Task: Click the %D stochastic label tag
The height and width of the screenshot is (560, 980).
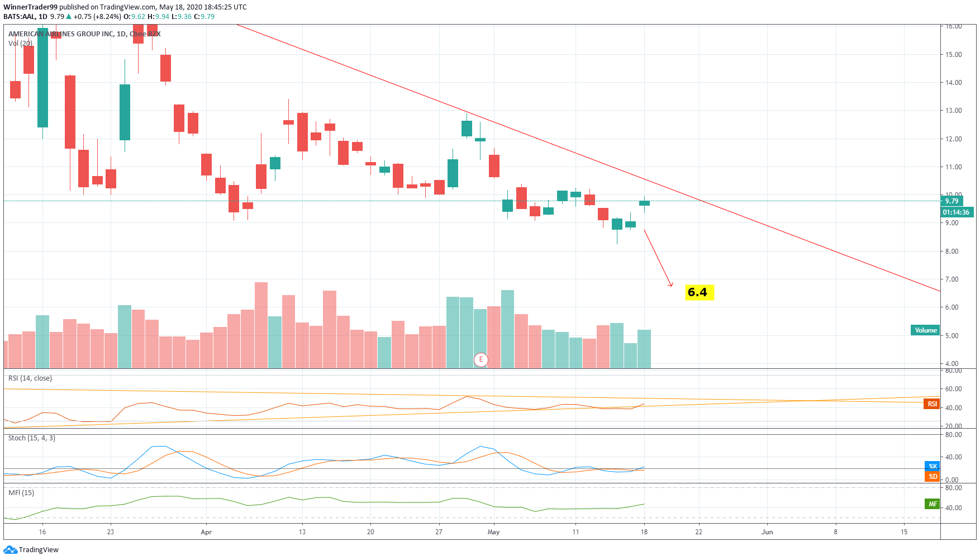Action: point(932,477)
